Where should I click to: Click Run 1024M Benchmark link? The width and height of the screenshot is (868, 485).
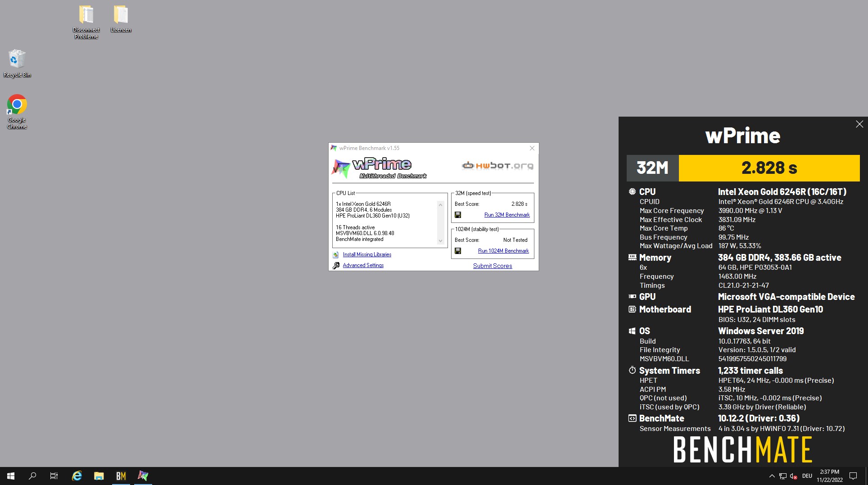click(503, 251)
